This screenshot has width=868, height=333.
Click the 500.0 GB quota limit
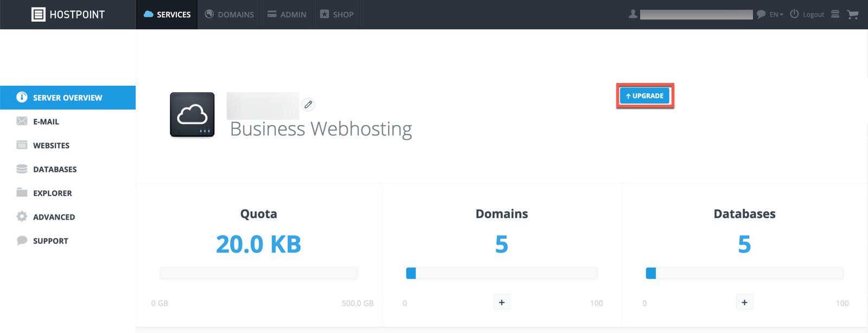pos(358,303)
